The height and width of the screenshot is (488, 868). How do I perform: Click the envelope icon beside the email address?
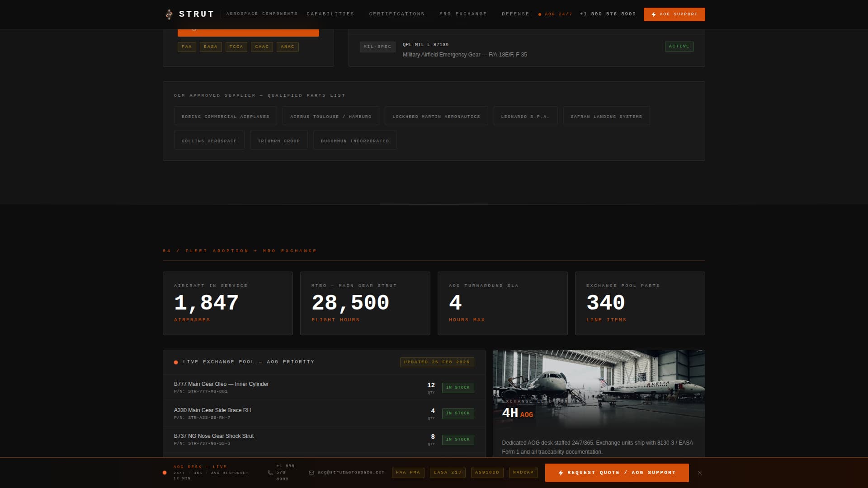click(x=311, y=473)
